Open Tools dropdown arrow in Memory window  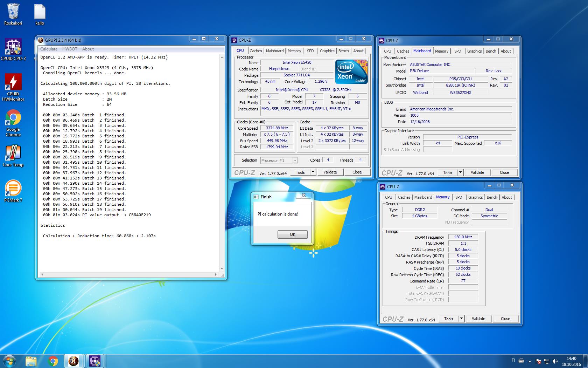[x=461, y=319]
